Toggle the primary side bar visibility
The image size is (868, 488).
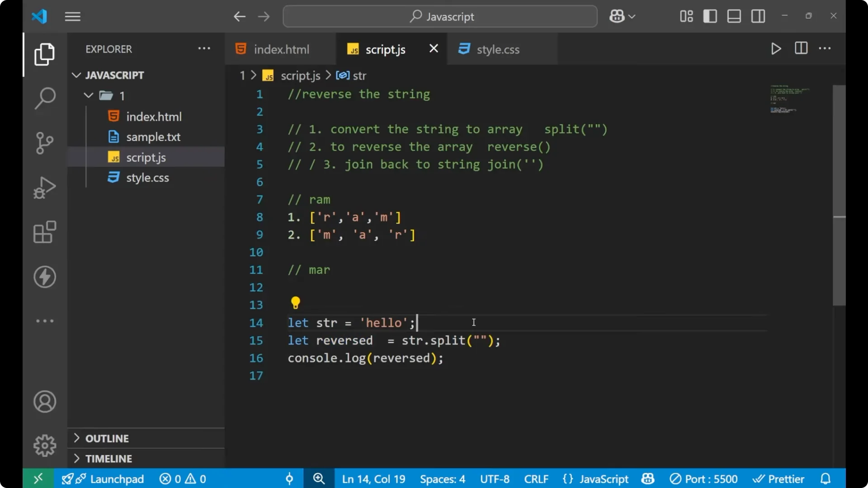(709, 16)
